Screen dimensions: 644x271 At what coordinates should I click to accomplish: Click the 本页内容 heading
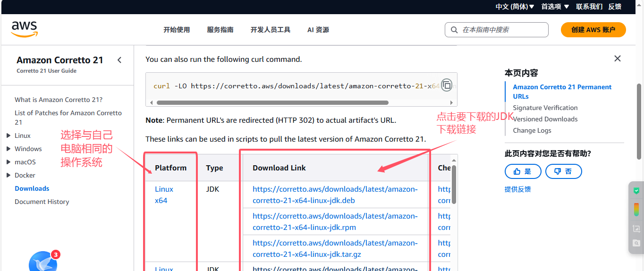click(521, 73)
